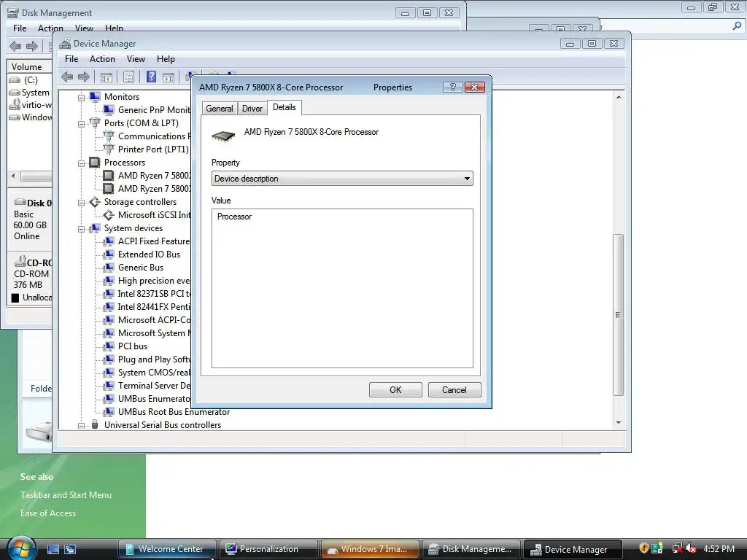The width and height of the screenshot is (747, 560).
Task: Click OK in the Properties dialog
Action: pyautogui.click(x=395, y=389)
